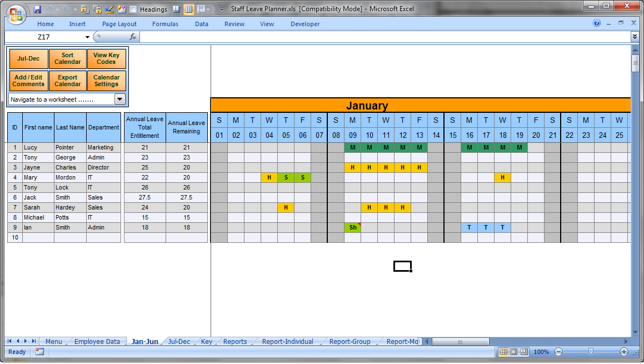The height and width of the screenshot is (364, 644).
Task: Open the Navigate to a worksheet dropdown
Action: point(120,99)
